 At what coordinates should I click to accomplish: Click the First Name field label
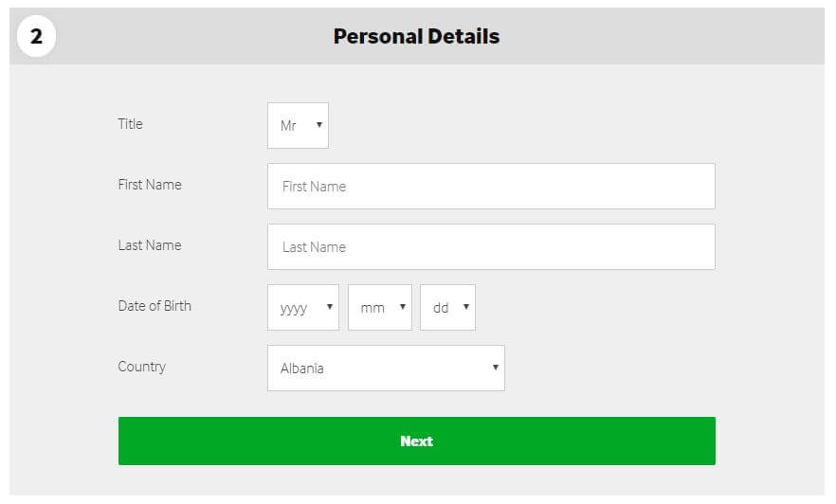pos(150,185)
